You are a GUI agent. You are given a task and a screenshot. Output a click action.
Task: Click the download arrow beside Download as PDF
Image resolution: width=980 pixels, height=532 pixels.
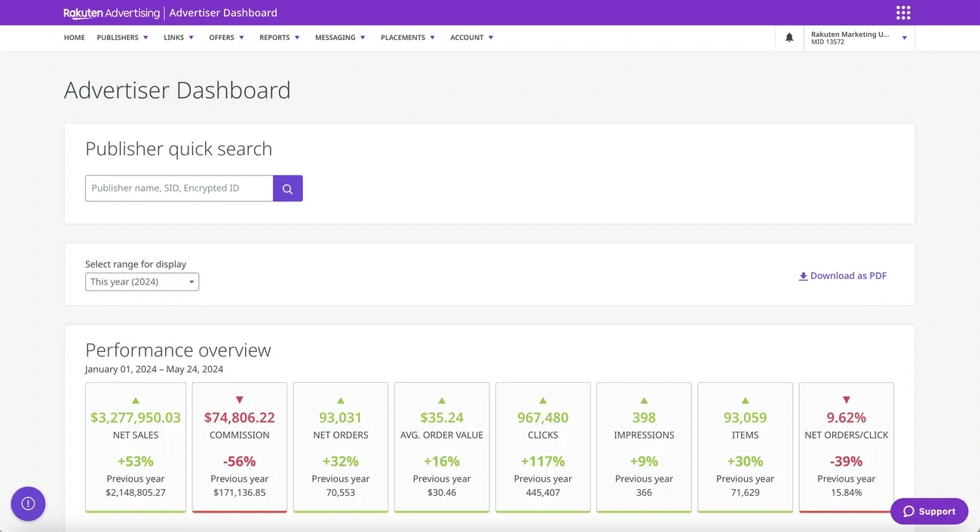point(803,276)
